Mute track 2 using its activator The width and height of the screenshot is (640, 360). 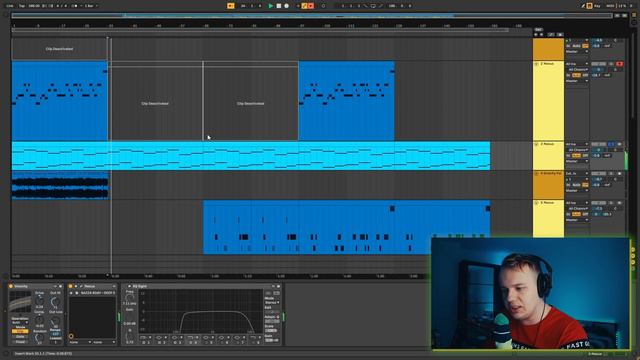tap(599, 64)
